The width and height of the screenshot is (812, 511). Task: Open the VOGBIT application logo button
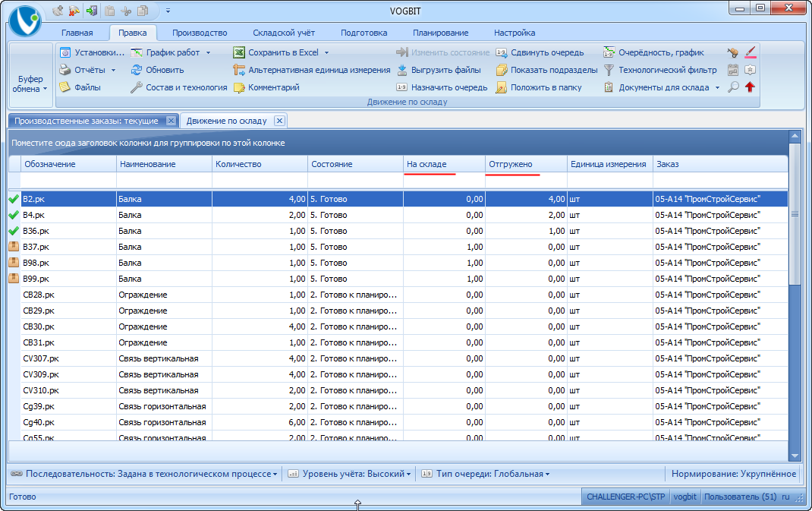pos(25,21)
